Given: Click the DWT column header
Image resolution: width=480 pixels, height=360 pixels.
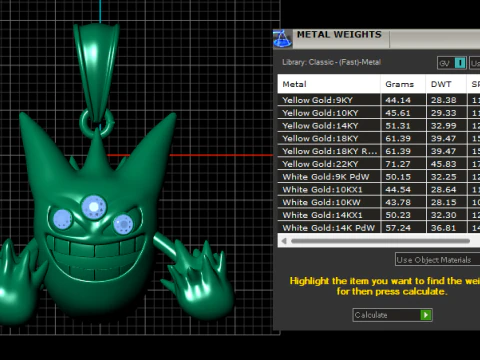Looking at the screenshot, I should tap(446, 84).
